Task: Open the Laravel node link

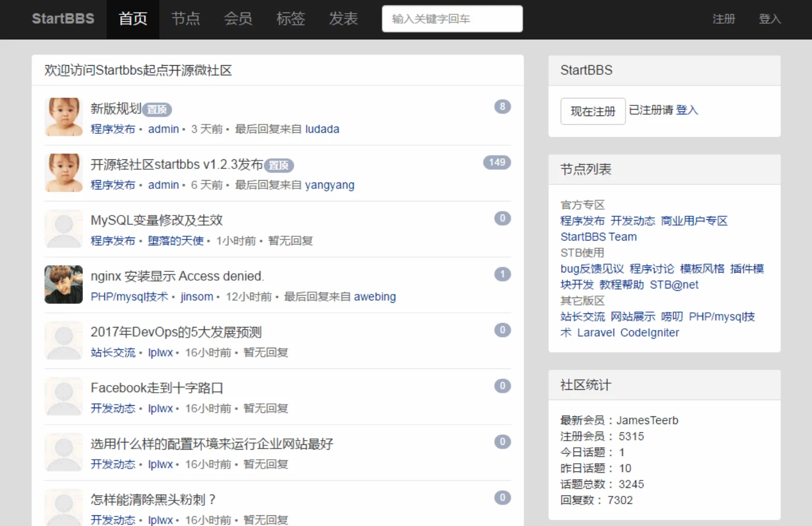Action: (x=595, y=332)
